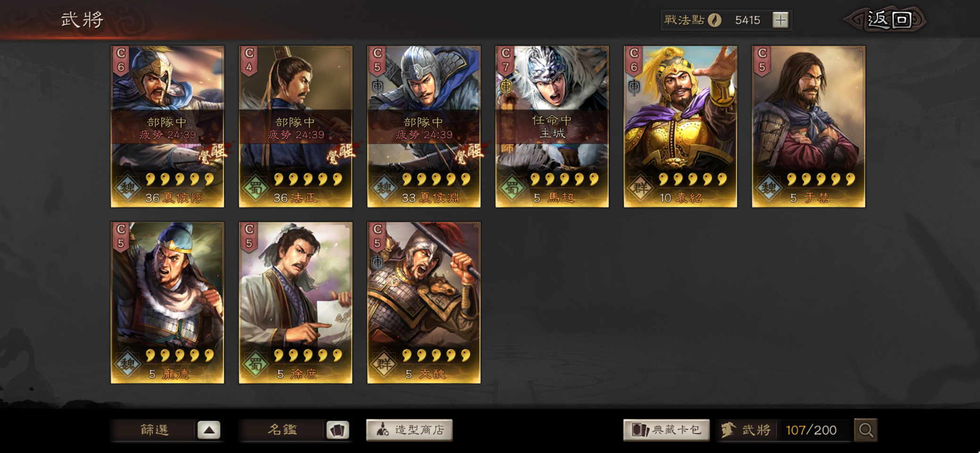Expand the 篩選 filter arrow
Viewport: 980px width, 453px height.
click(209, 430)
